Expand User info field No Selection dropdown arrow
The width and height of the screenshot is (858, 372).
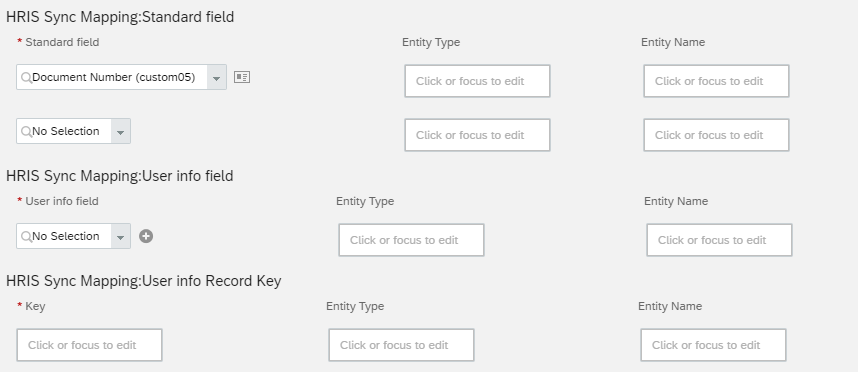(x=120, y=236)
